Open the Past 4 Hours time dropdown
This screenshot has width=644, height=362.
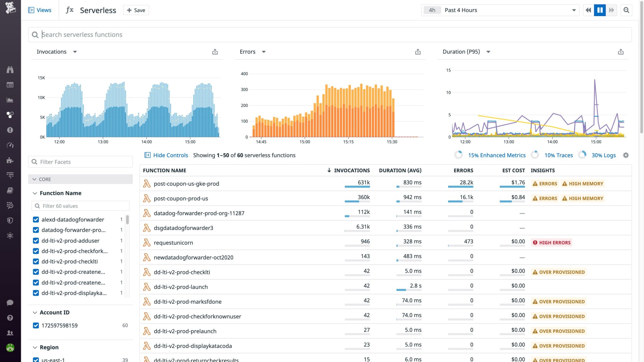(500, 10)
